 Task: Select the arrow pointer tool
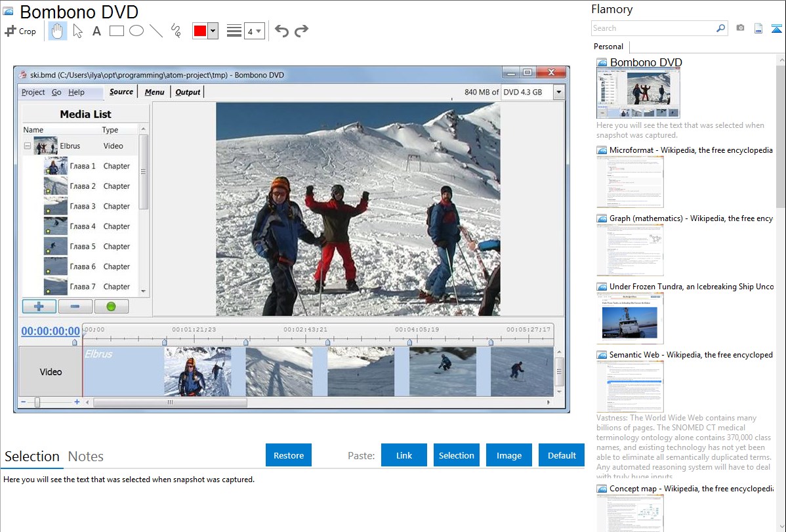point(77,31)
